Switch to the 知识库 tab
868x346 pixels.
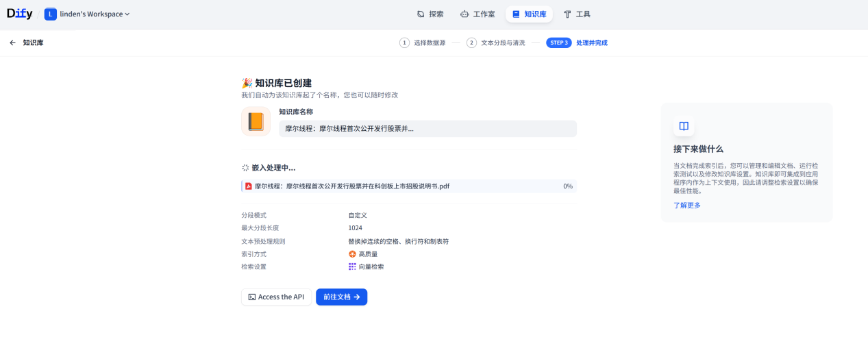529,14
